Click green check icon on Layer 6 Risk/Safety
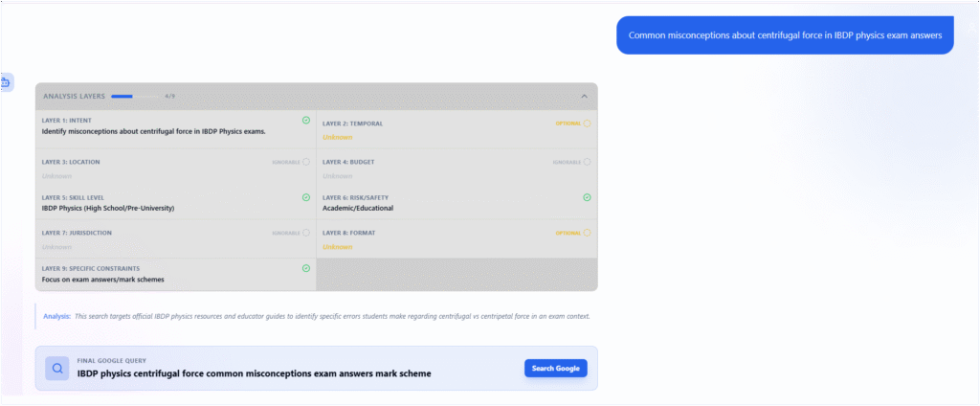The image size is (980, 406). point(587,197)
